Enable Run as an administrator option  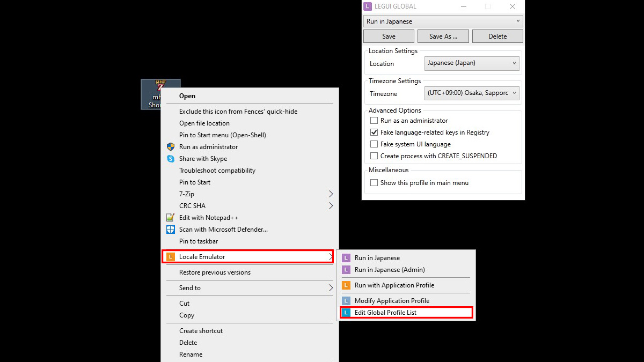pos(374,120)
